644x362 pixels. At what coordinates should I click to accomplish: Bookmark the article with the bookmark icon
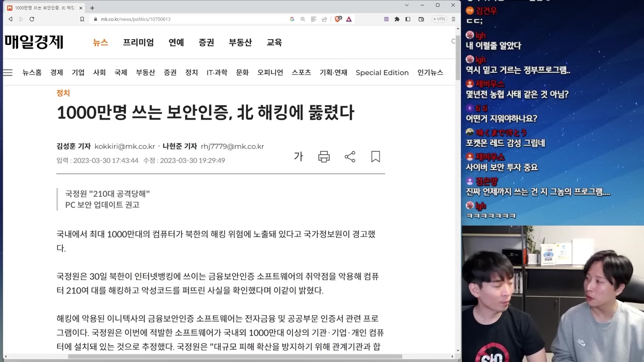coord(376,157)
